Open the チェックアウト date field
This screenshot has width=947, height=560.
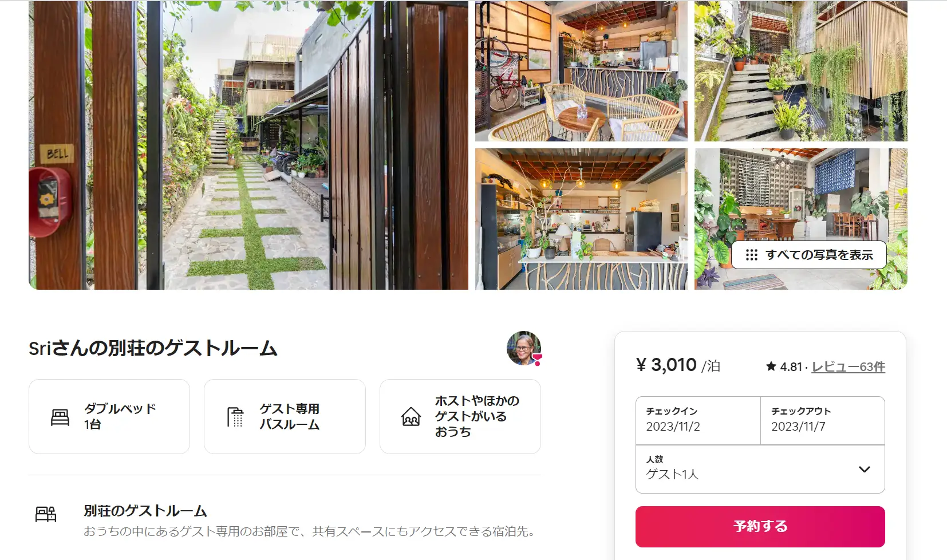point(823,420)
